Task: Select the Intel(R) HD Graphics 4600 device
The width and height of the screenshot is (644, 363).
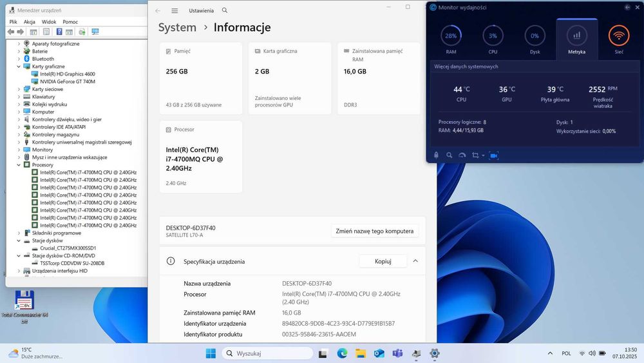Action: click(x=68, y=74)
